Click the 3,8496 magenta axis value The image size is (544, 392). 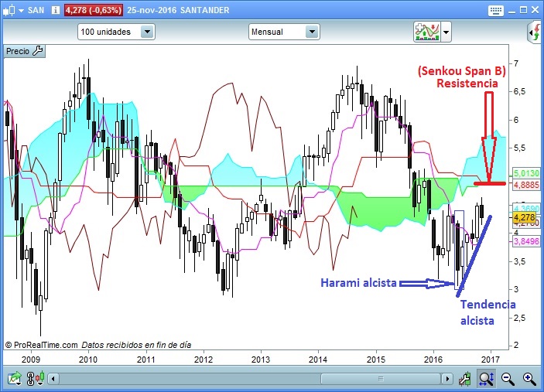coord(526,241)
